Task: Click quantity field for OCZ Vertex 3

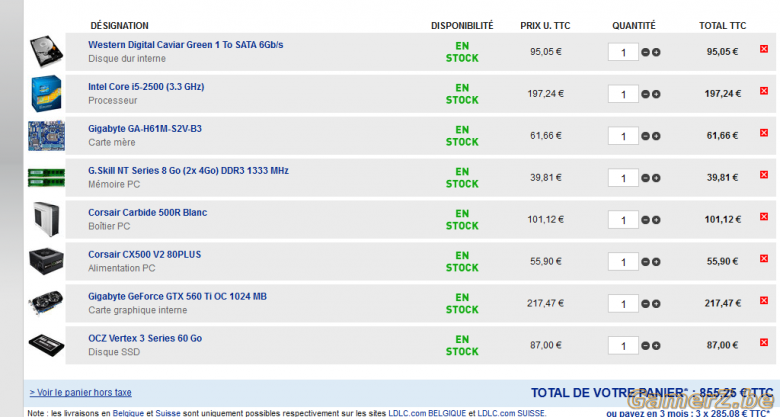Action: click(x=623, y=346)
